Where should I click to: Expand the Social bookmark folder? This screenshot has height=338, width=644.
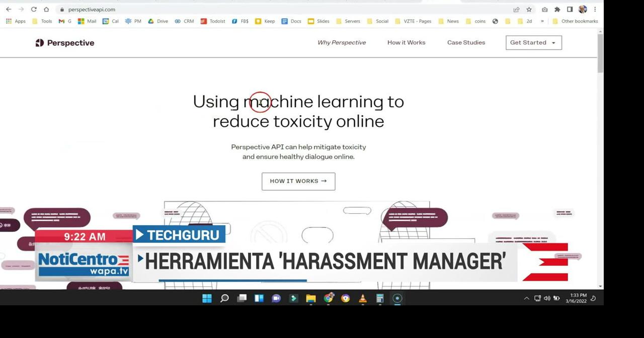pyautogui.click(x=377, y=21)
